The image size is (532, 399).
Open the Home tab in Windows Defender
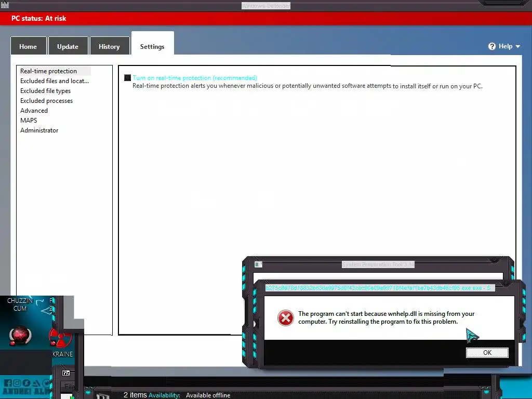(28, 46)
